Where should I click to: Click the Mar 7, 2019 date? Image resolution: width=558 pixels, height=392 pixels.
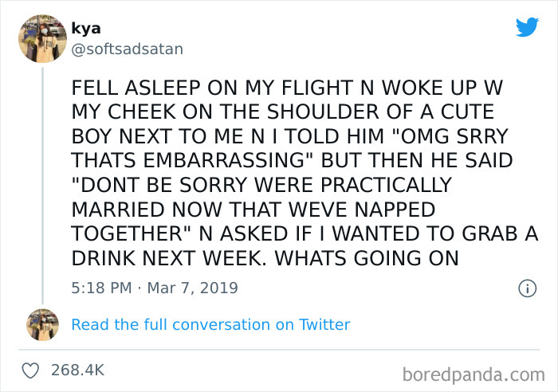pos(192,287)
